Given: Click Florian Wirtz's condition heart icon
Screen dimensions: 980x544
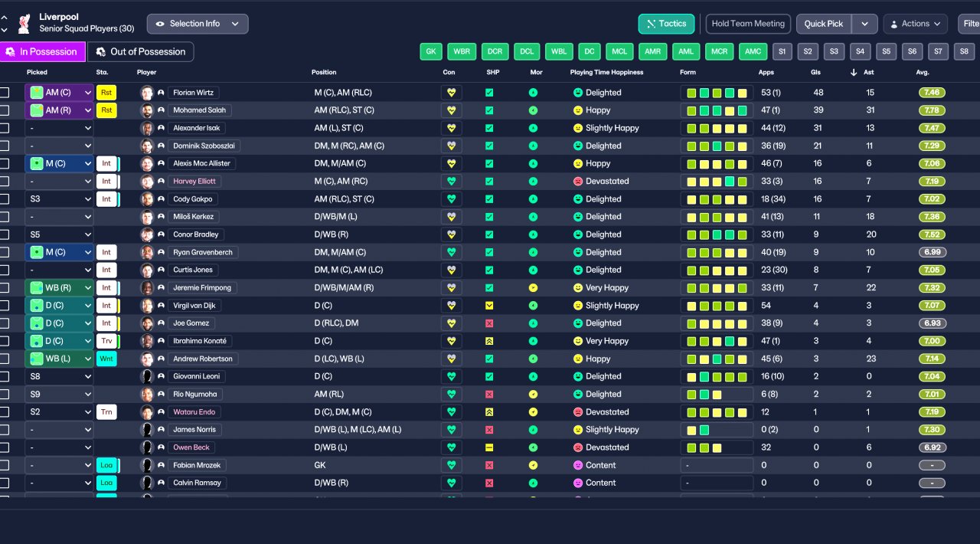Looking at the screenshot, I should click(x=452, y=93).
